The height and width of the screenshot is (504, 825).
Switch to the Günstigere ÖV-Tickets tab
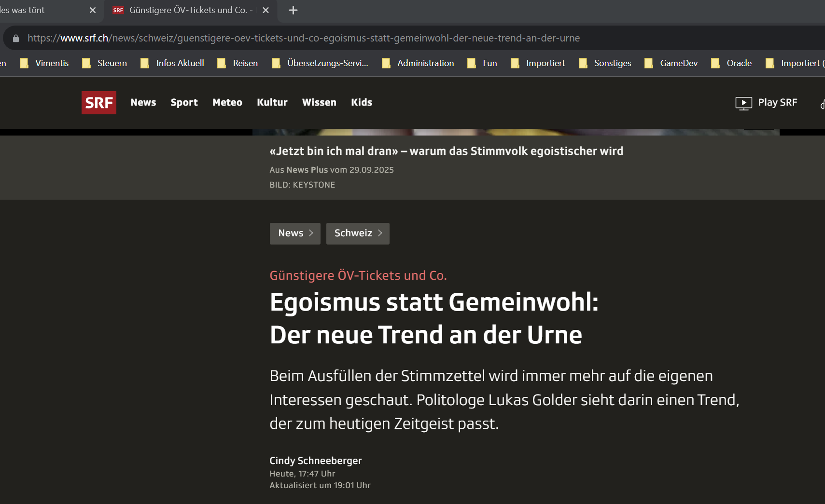click(x=188, y=10)
